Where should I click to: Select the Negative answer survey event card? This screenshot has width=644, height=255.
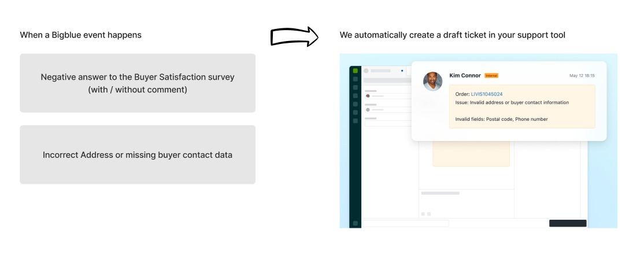pos(138,83)
